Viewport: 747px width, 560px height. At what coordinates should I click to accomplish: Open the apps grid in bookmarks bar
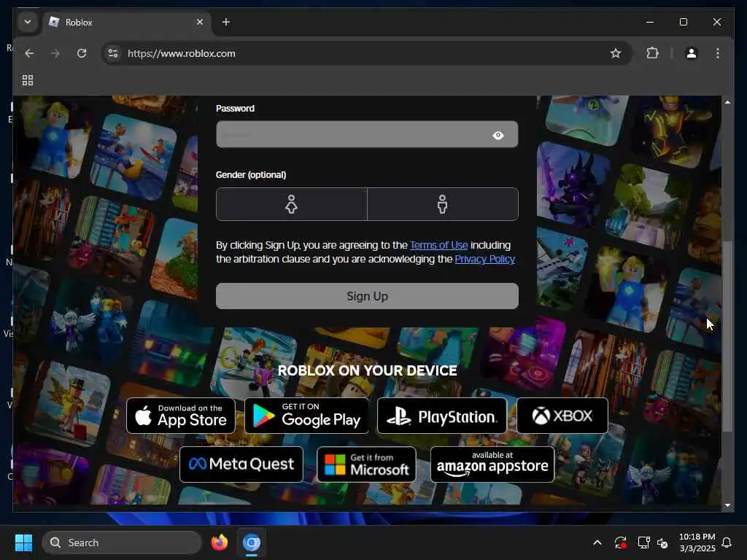[28, 80]
